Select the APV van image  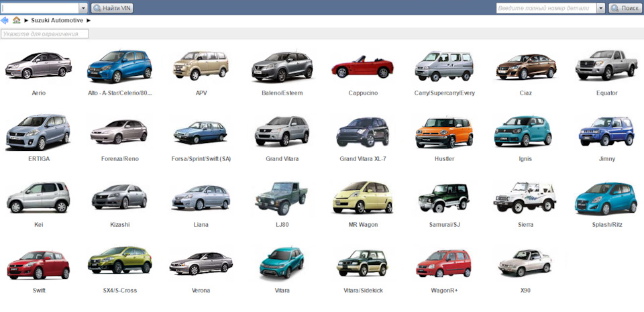(201, 65)
